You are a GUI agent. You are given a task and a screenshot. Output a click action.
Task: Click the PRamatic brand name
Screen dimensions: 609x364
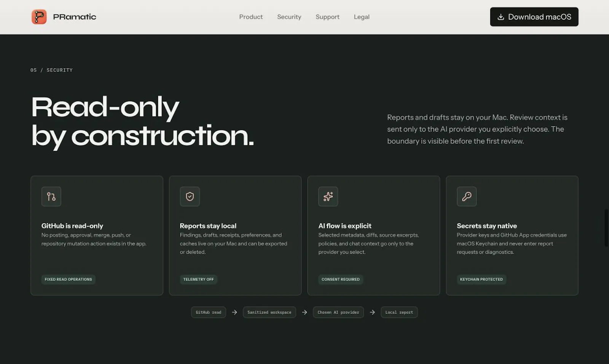click(x=75, y=17)
